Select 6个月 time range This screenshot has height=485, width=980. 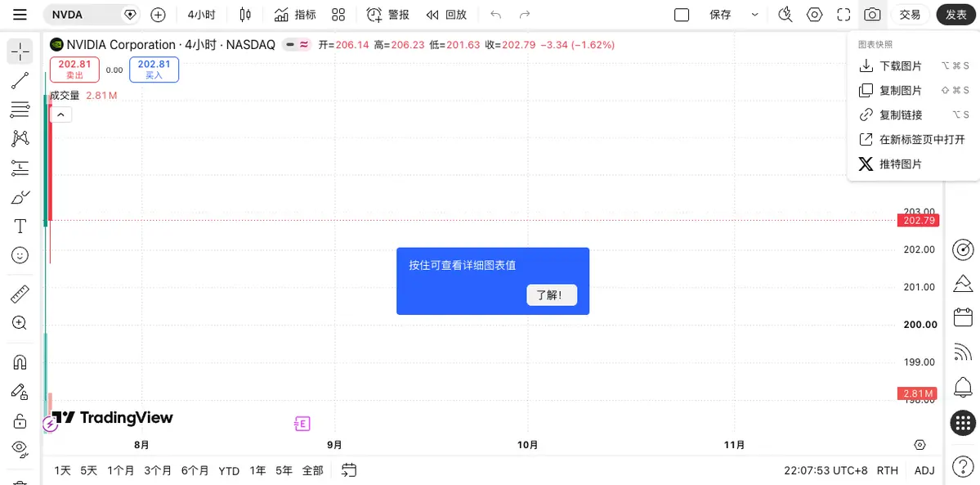(x=195, y=470)
